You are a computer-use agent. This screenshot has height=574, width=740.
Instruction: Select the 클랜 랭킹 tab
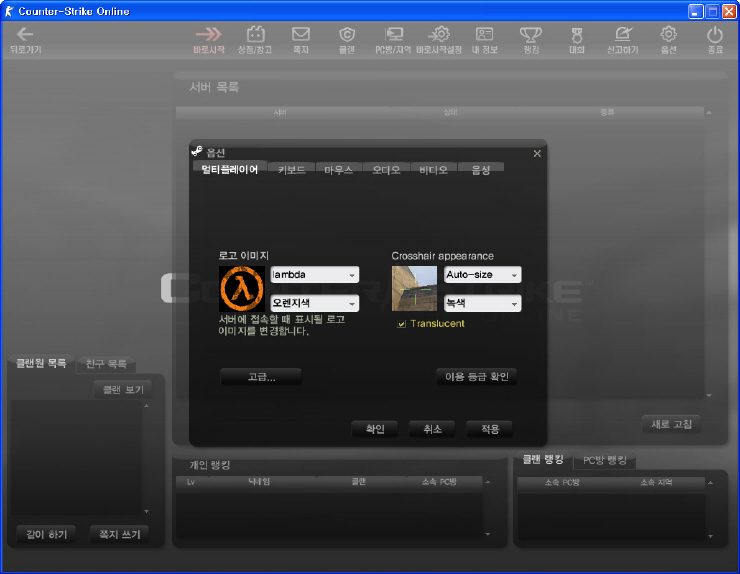point(543,459)
